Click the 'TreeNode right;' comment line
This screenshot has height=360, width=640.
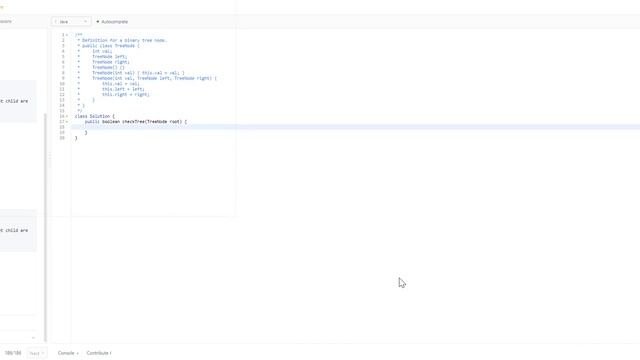click(111, 62)
